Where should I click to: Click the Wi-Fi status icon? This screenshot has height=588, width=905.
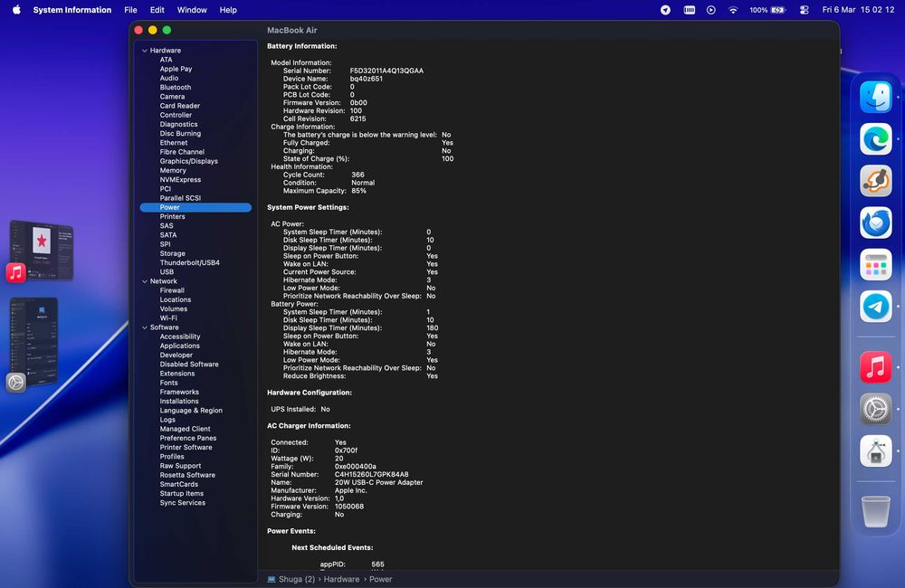733,10
